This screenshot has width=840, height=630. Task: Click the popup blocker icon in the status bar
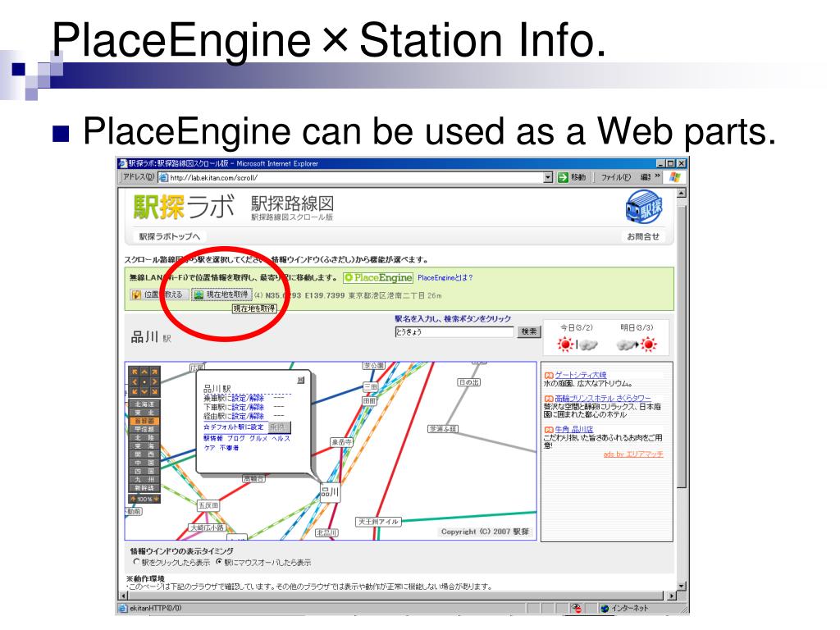[x=576, y=608]
